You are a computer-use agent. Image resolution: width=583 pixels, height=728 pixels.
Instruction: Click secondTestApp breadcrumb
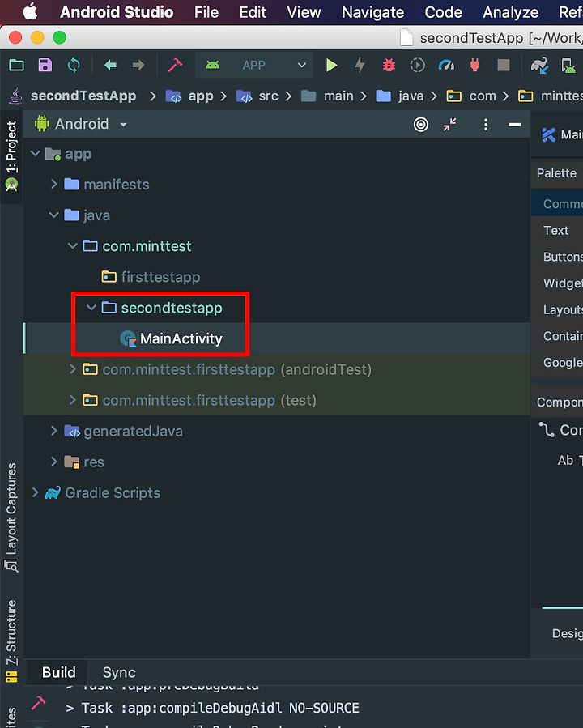point(83,96)
